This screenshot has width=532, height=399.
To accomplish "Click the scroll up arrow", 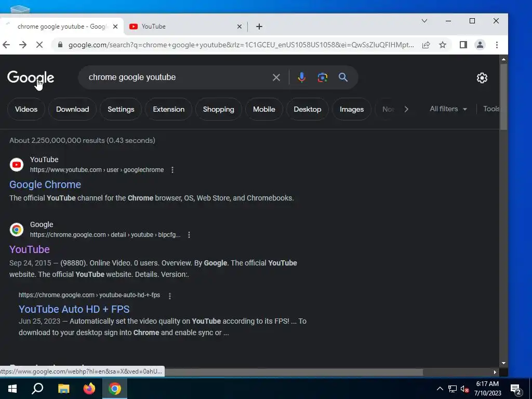I will click(x=503, y=59).
